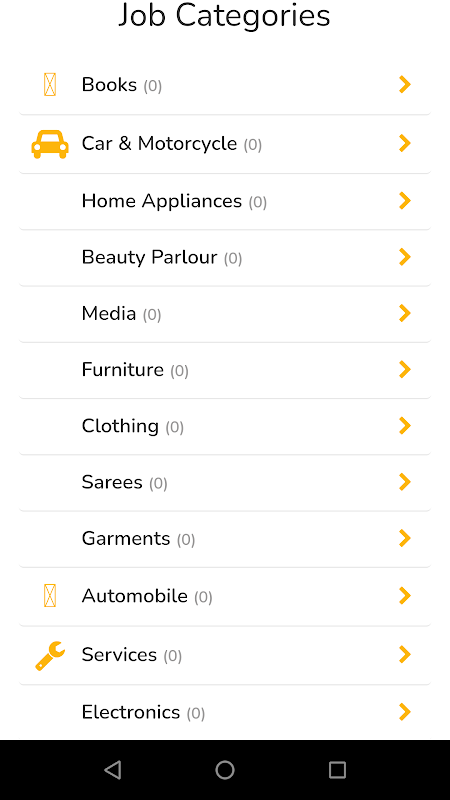Open the Beauty Parlour category
This screenshot has height=800, width=450.
tap(225, 257)
